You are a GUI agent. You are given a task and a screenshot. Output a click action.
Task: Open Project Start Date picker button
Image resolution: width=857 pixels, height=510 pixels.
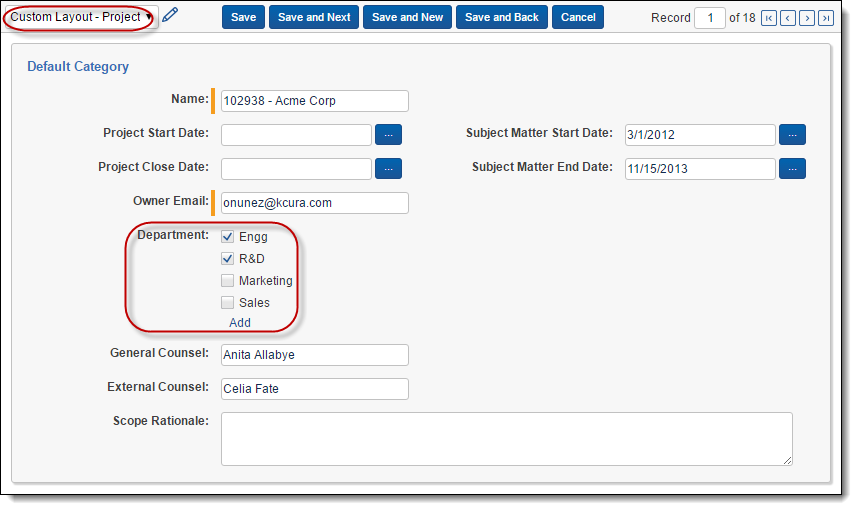pyautogui.click(x=388, y=135)
